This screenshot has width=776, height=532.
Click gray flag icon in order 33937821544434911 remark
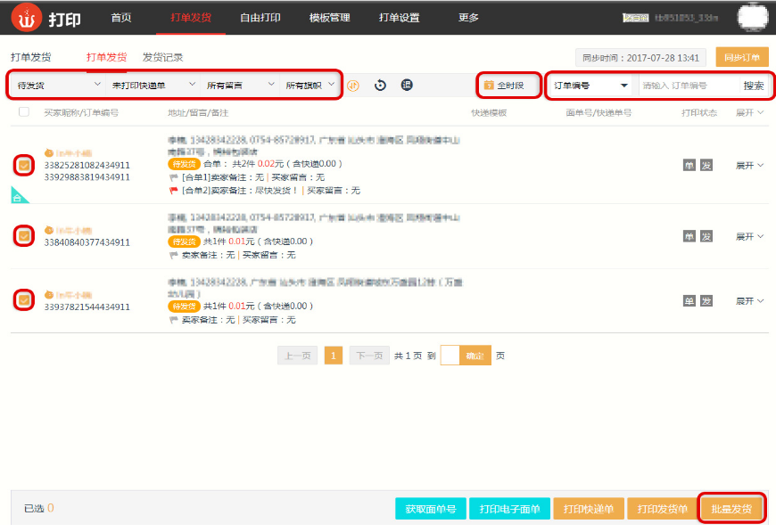(x=174, y=320)
